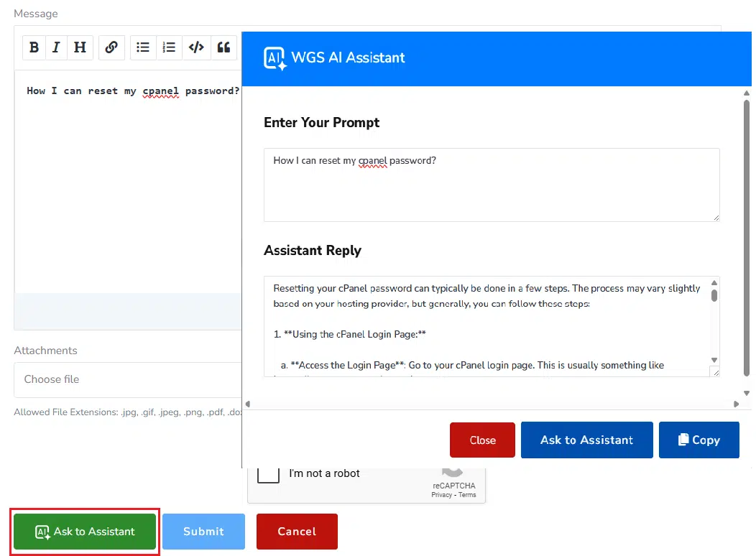The height and width of the screenshot is (556, 756).
Task: Insert heading using the H icon
Action: (80, 47)
